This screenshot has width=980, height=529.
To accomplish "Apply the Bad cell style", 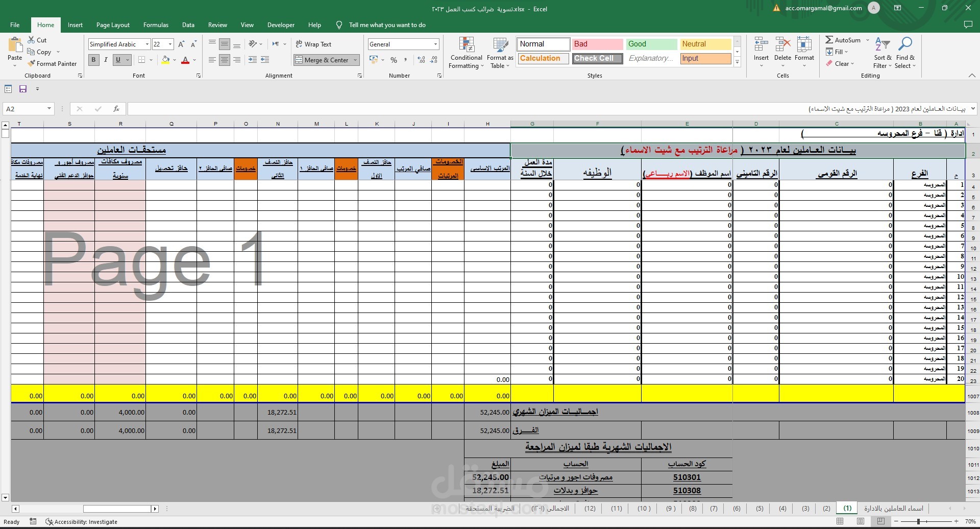I will (x=597, y=44).
